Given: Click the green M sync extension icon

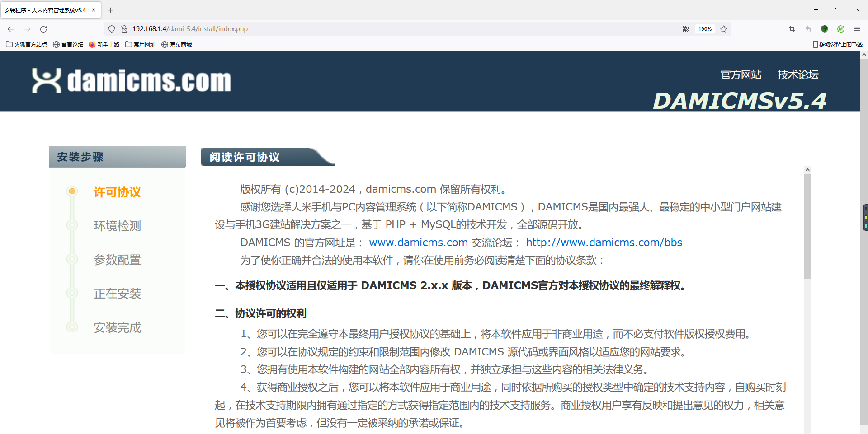Looking at the screenshot, I should [841, 28].
